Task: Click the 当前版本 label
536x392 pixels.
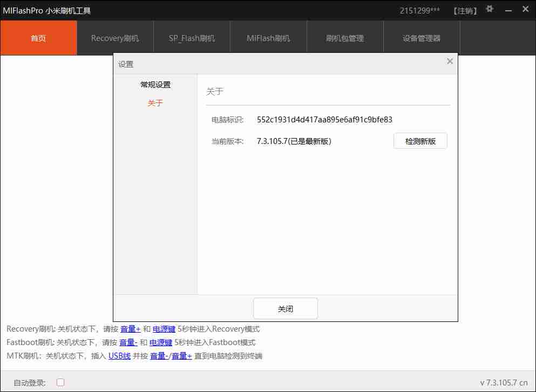Action: (x=227, y=141)
